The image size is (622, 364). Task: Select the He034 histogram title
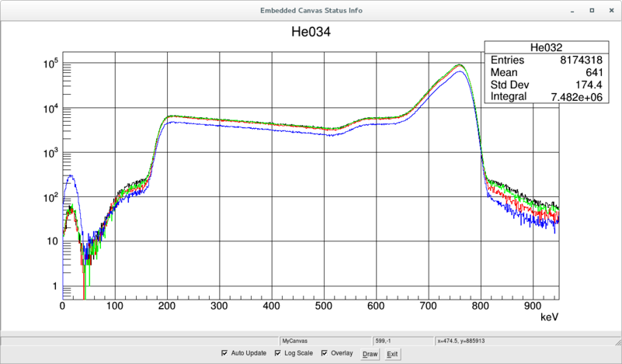[311, 33]
